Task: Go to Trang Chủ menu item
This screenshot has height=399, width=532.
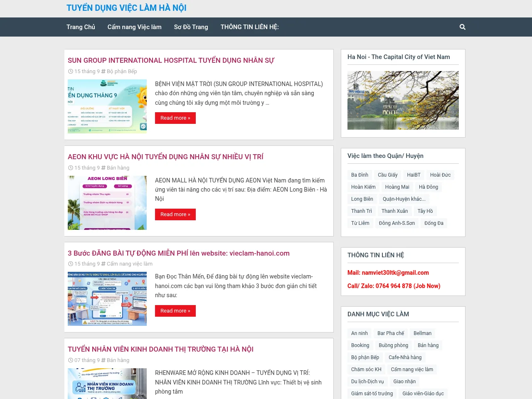Action: click(81, 27)
